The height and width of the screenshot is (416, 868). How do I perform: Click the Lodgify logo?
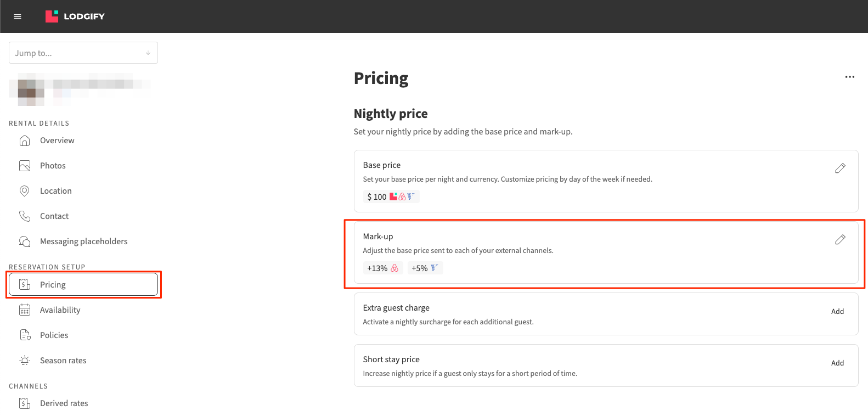75,16
